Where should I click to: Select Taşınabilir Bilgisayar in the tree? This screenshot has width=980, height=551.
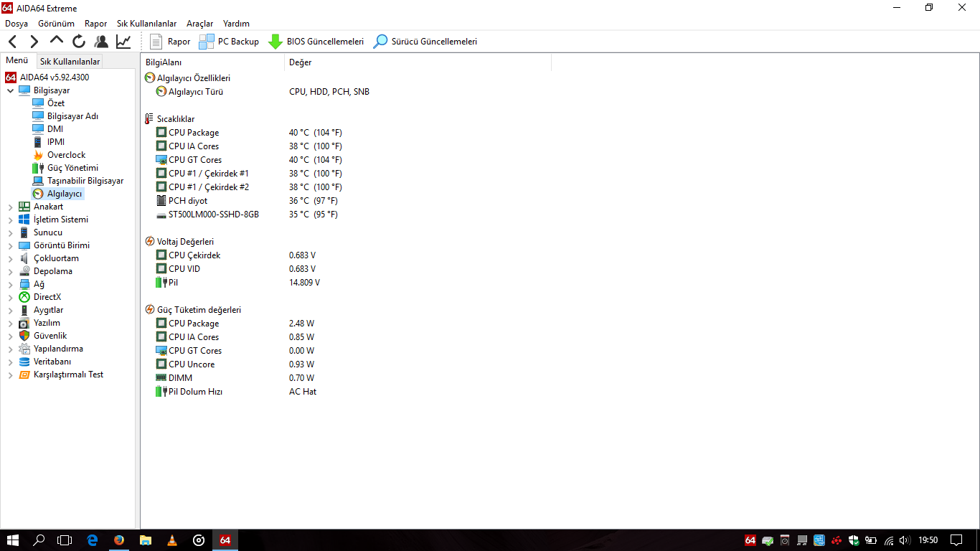85,181
